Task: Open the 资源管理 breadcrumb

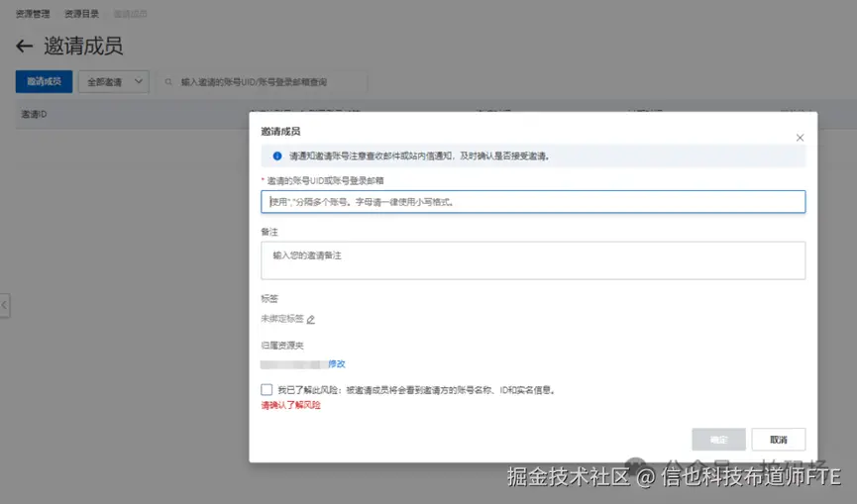Action: [x=33, y=14]
